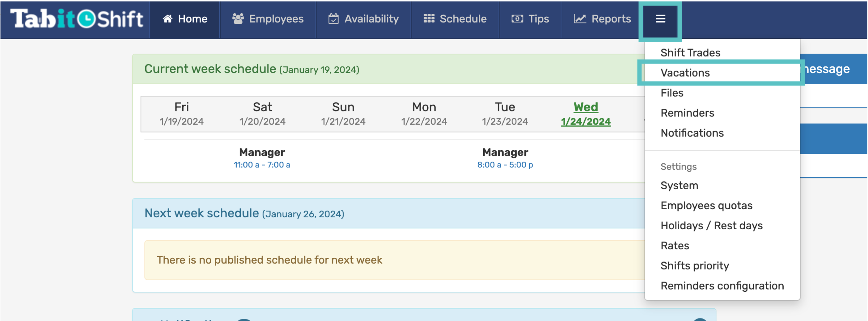Open System settings

pos(679,186)
